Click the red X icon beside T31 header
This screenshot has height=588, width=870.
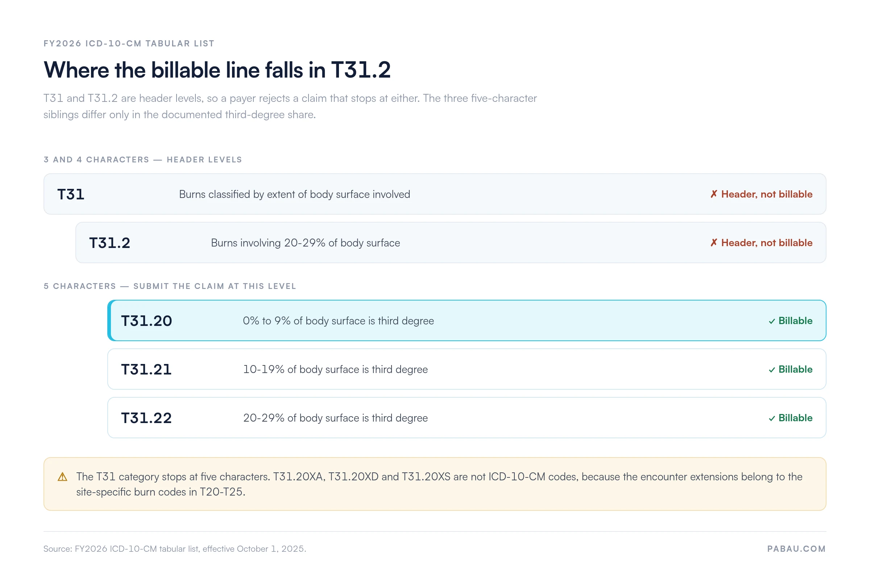click(x=713, y=194)
